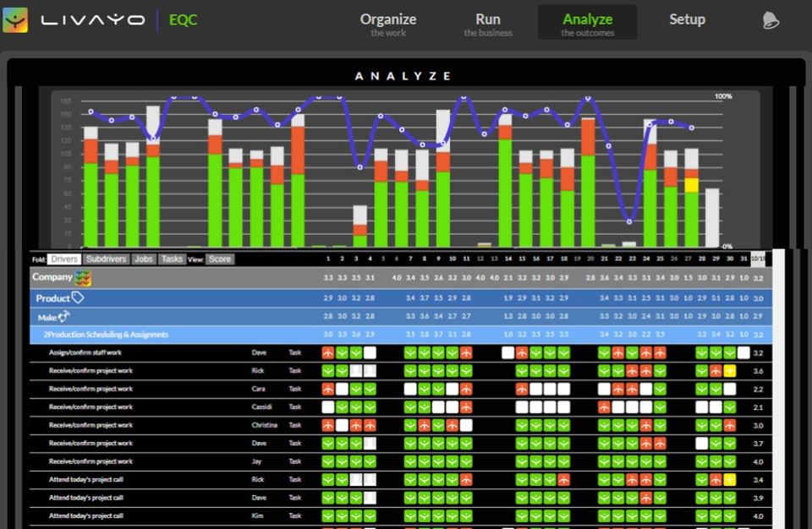Click the Run the business navigation button
Screen dimensions: 812x529
(x=488, y=19)
